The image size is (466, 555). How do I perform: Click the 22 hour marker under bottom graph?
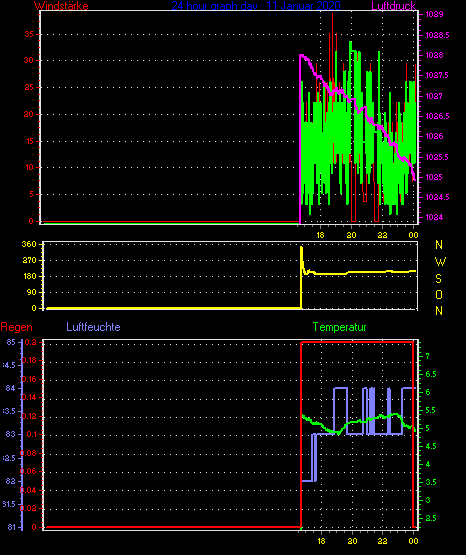click(x=382, y=541)
